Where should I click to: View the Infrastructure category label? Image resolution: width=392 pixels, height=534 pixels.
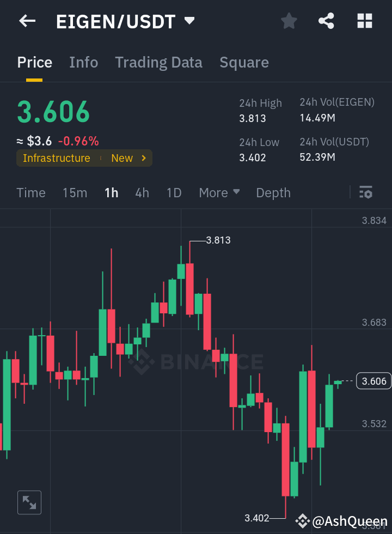56,158
